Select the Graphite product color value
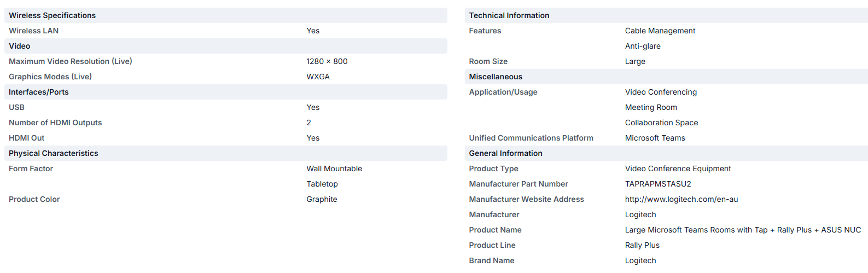 click(322, 199)
